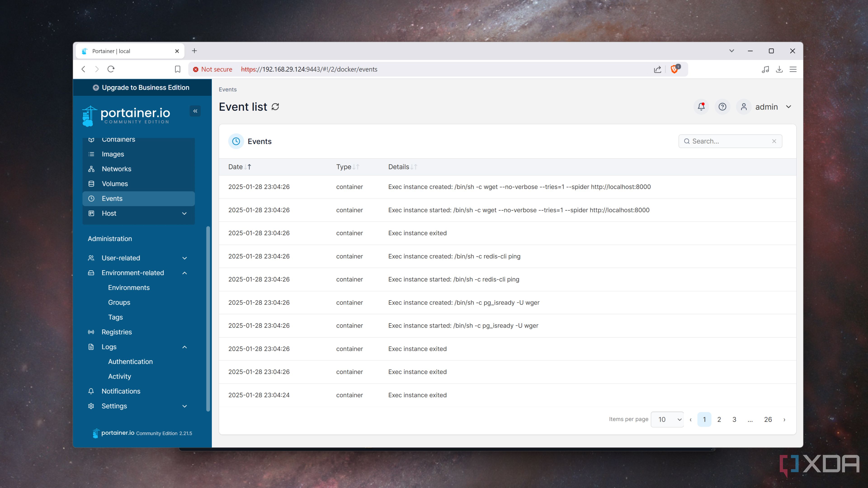Reload the page with browser refresh icon
This screenshot has height=488, width=868.
pyautogui.click(x=111, y=69)
